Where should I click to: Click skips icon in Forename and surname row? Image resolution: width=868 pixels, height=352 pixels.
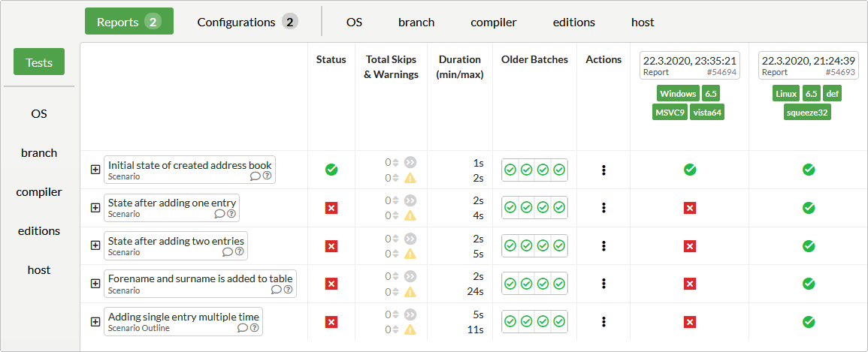[x=410, y=276]
